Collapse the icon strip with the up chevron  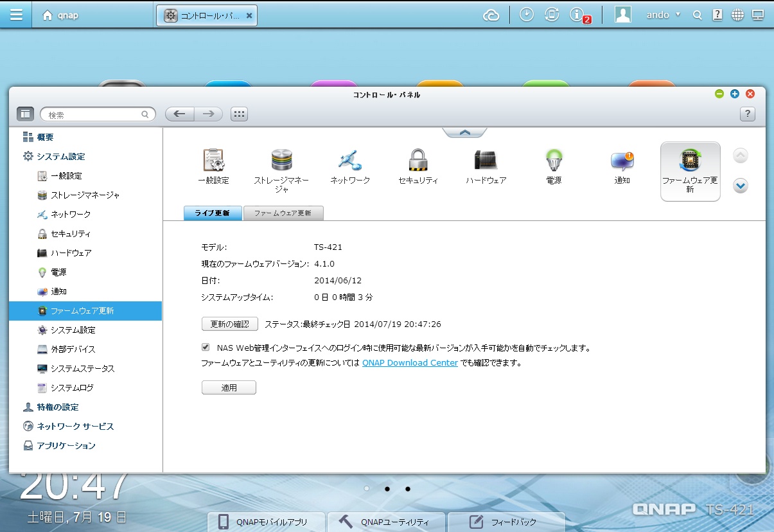(x=464, y=132)
